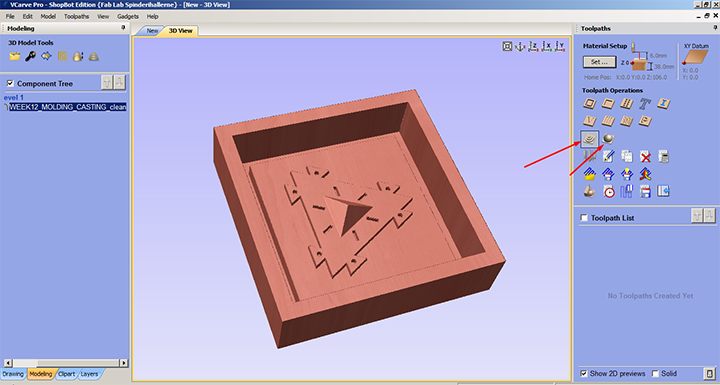Click the Level 1 tree entry
Screen dimensions: 720x385
pos(14,97)
